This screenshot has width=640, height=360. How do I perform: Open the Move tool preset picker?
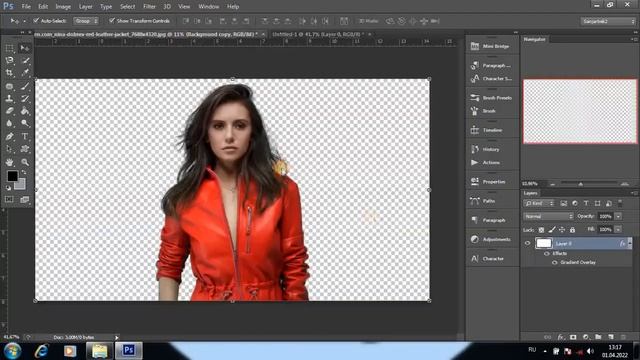tap(18, 21)
